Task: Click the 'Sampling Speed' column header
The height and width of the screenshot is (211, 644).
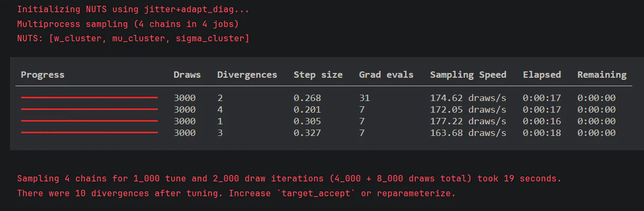Action: tap(468, 75)
